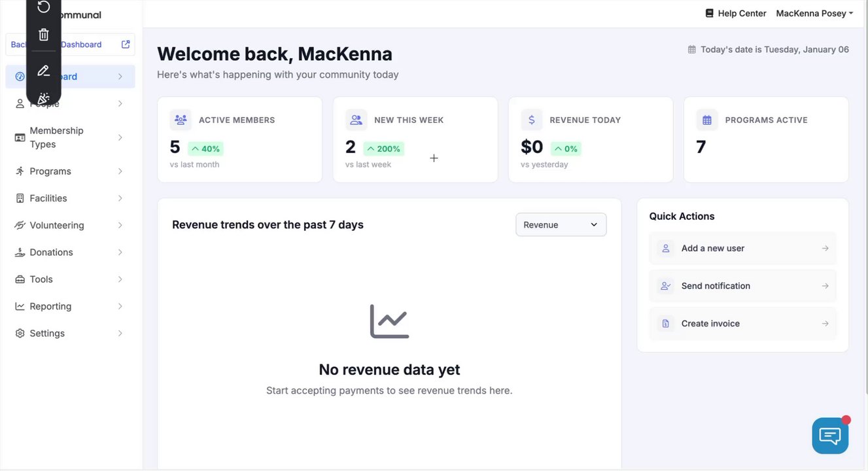This screenshot has height=471, width=868.
Task: Go to Donations in sidebar
Action: coord(51,253)
